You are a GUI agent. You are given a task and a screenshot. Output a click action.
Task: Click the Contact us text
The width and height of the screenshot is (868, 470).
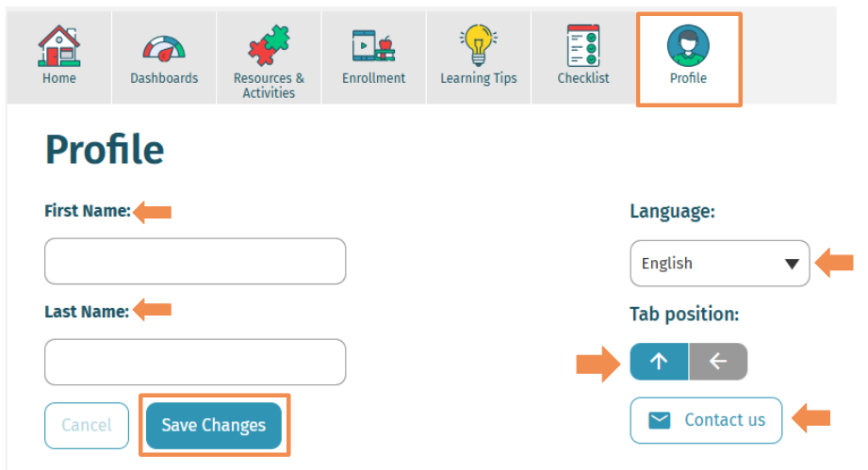click(725, 420)
